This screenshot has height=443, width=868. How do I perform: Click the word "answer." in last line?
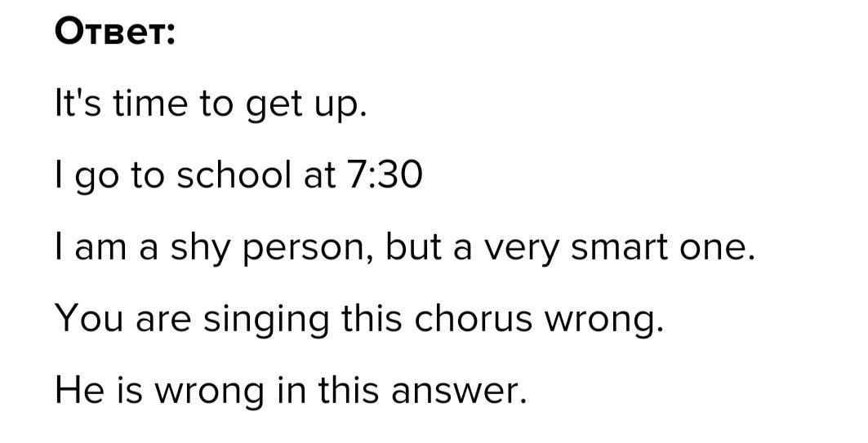click(459, 392)
